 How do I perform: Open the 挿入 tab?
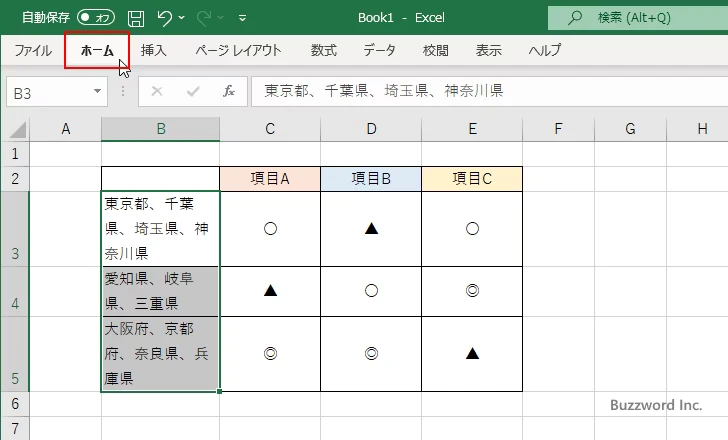coord(154,50)
